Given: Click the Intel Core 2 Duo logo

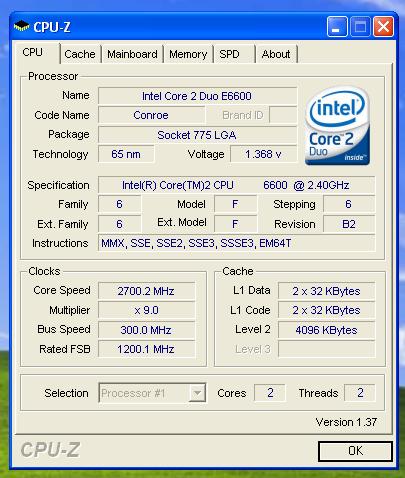Looking at the screenshot, I should (337, 126).
